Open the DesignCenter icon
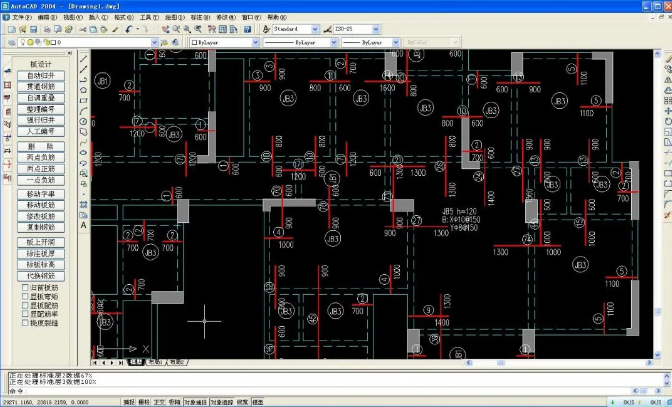Image resolution: width=672 pixels, height=407 pixels. pos(223,29)
